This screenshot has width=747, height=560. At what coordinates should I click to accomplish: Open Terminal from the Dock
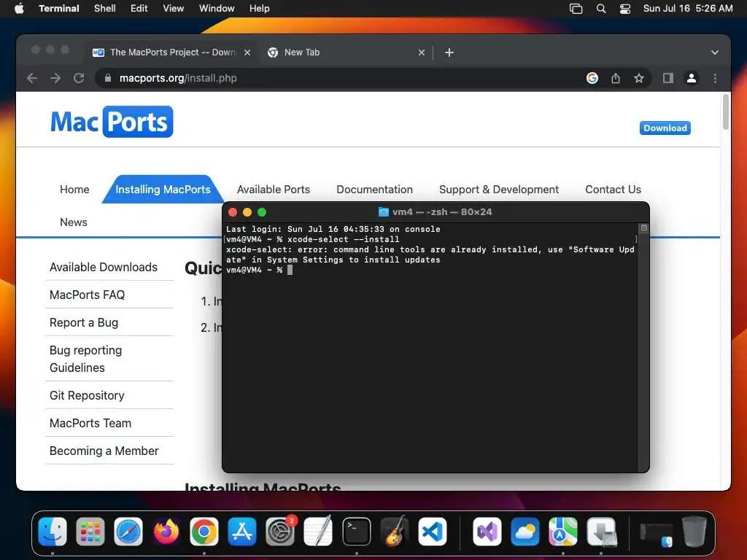point(356,532)
